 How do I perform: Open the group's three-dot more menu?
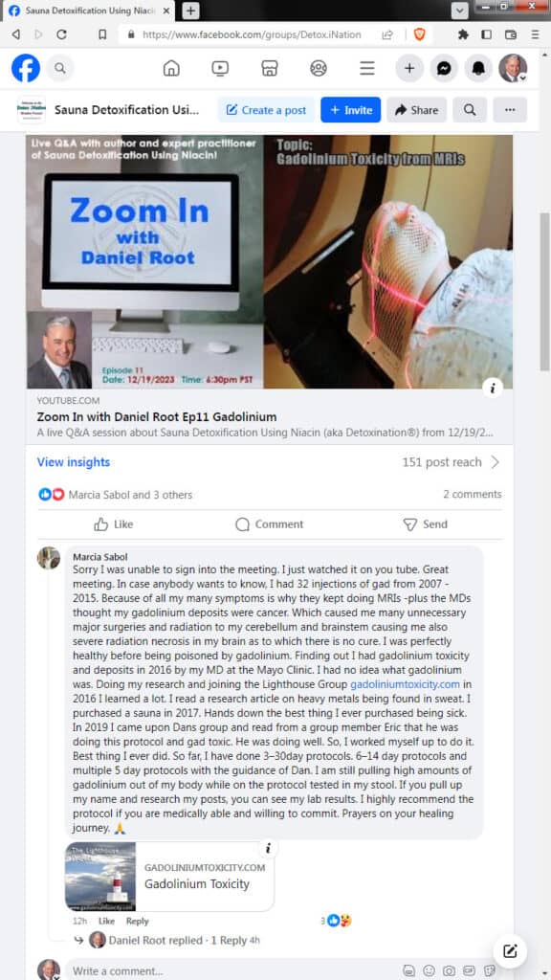tap(510, 110)
